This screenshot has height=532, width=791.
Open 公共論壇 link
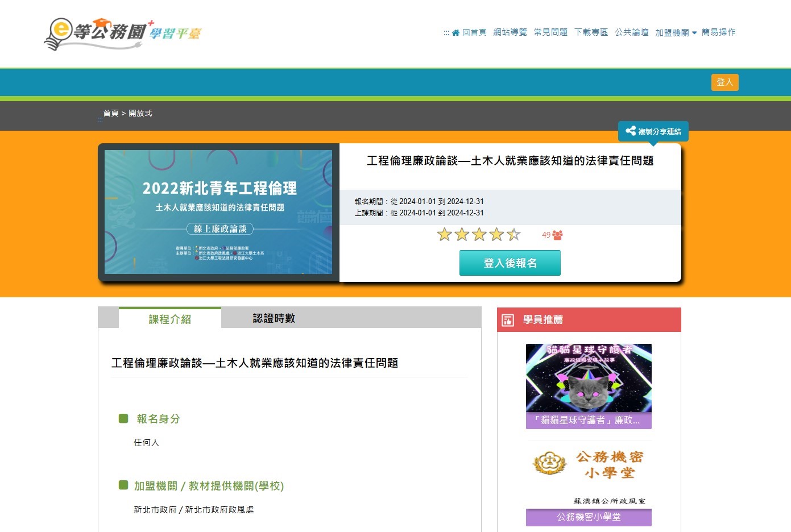[631, 32]
